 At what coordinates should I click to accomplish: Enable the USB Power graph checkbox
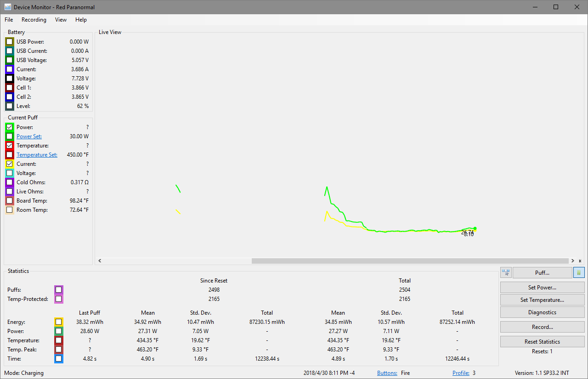point(10,42)
